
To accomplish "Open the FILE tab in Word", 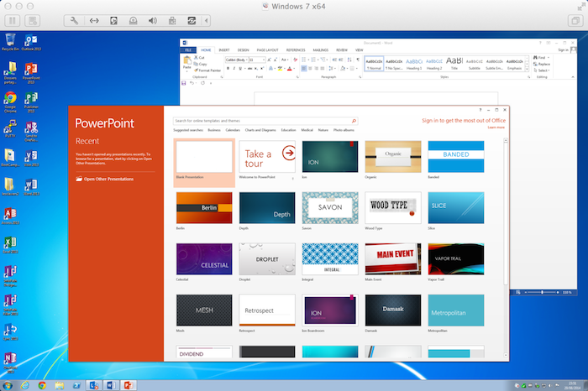I will (x=189, y=50).
